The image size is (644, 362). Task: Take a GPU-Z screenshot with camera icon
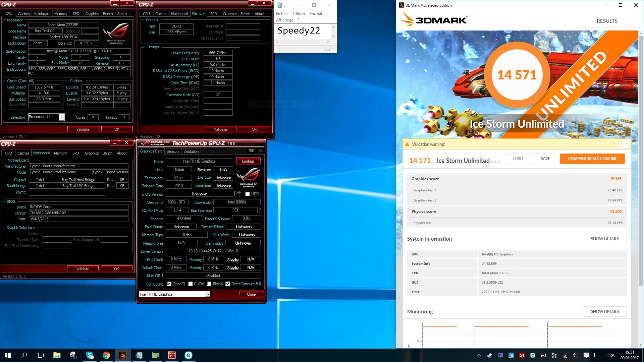[x=251, y=151]
